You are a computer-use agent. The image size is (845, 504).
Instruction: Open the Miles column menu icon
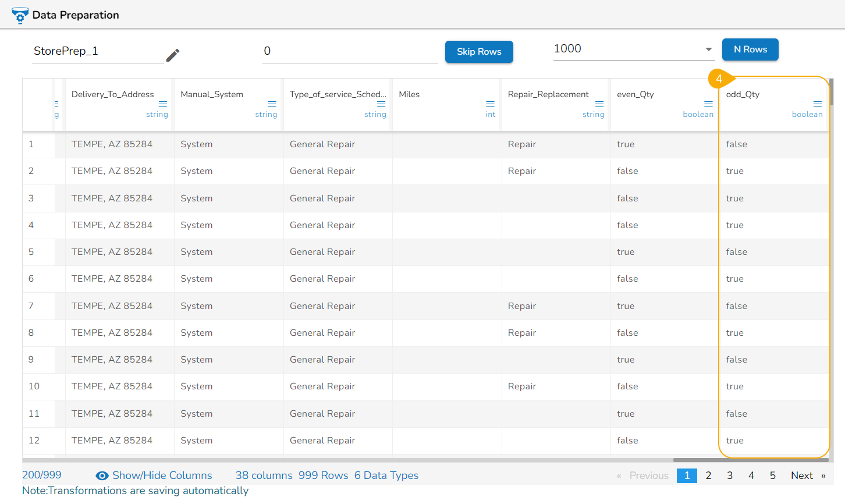coord(490,104)
